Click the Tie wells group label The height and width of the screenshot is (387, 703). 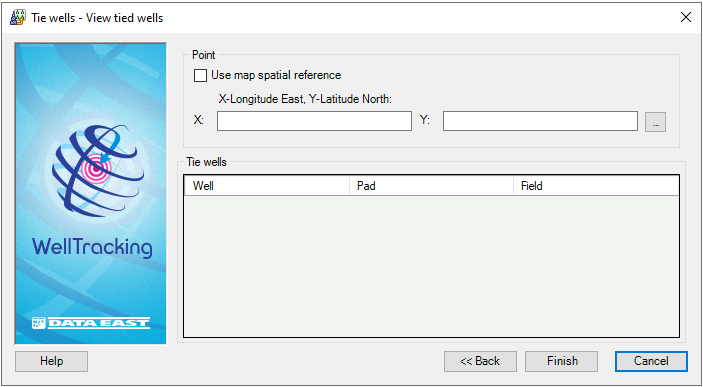206,162
